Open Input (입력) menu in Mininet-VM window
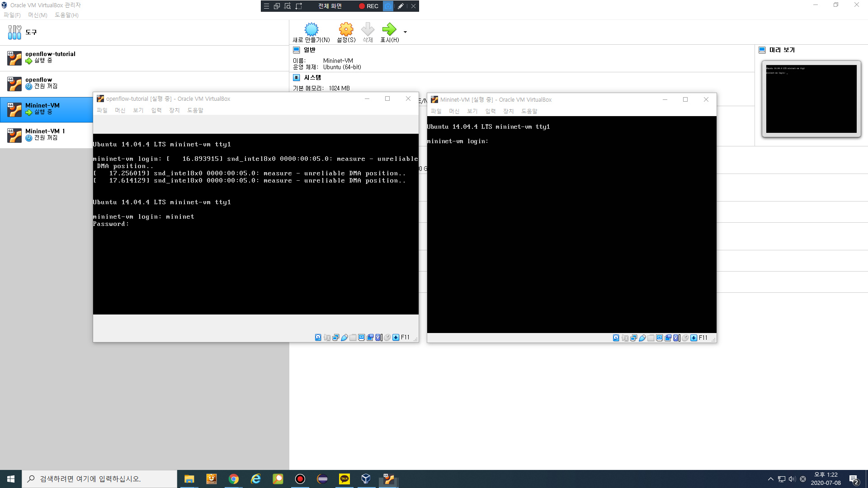The height and width of the screenshot is (488, 868). pyautogui.click(x=491, y=111)
